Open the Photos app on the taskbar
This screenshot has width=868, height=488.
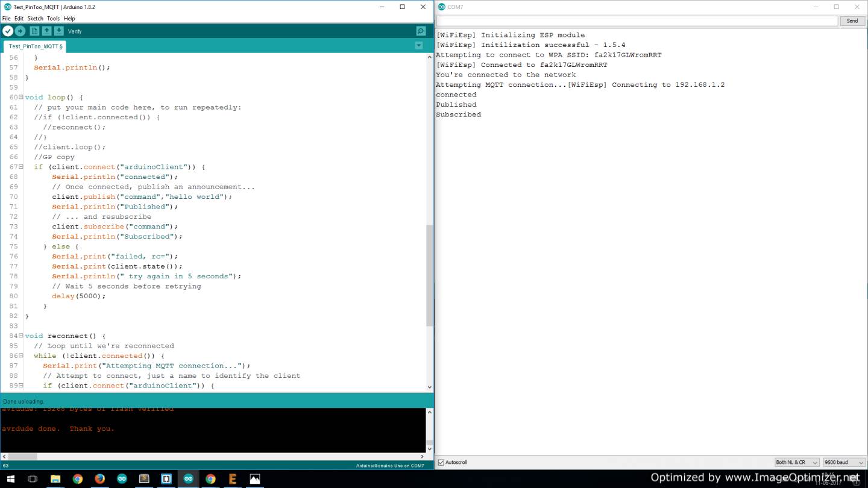[x=255, y=479]
